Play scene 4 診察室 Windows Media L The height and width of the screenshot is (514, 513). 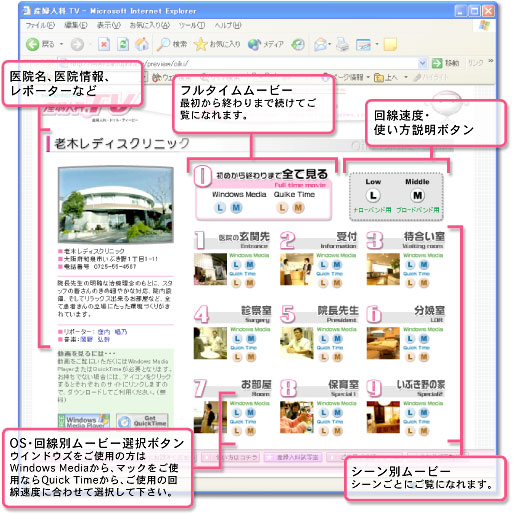click(237, 339)
